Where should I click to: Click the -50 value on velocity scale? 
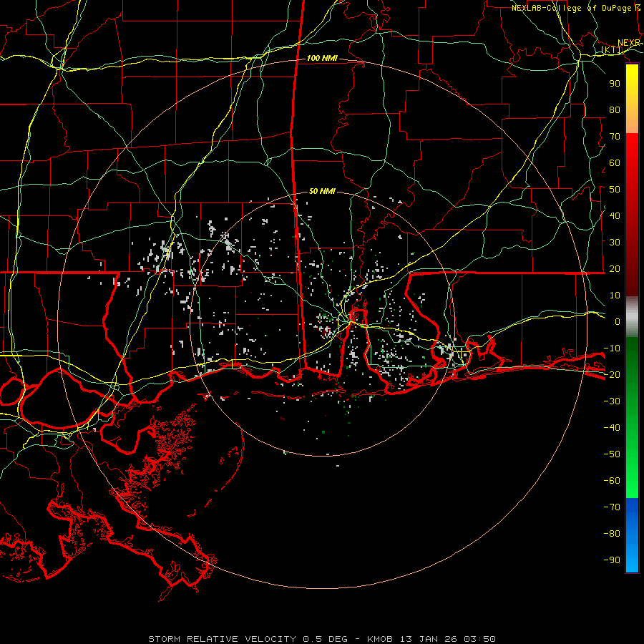coord(612,454)
